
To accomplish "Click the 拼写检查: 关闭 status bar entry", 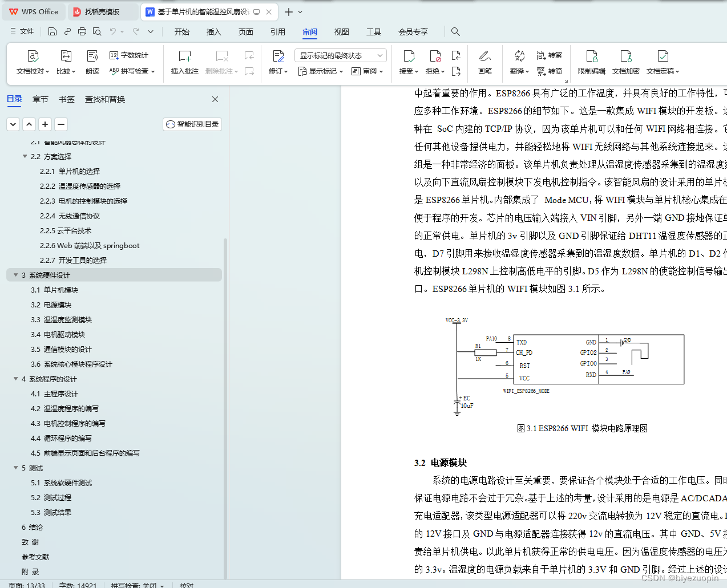I will 137,585.
